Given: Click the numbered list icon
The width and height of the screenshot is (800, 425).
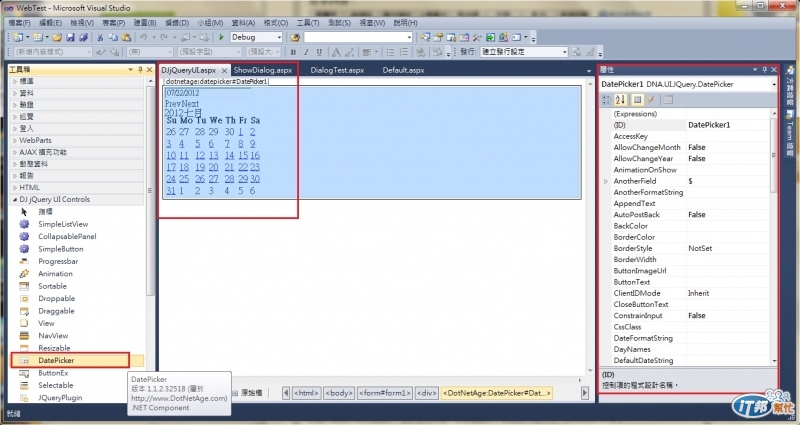Looking at the screenshot, I should pos(404,52).
